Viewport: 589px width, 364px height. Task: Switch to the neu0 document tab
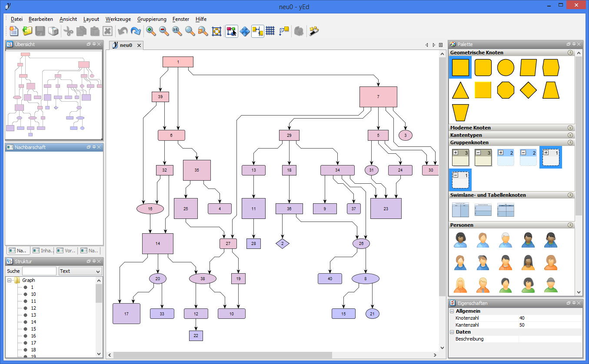point(126,45)
